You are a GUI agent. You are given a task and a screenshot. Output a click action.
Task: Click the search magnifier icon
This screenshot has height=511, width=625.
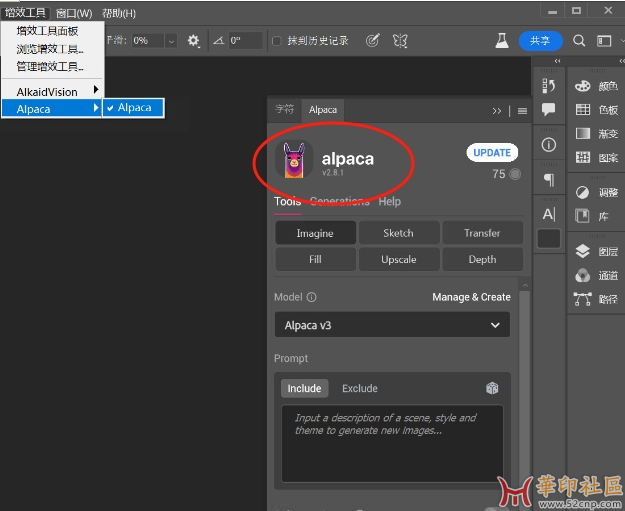[x=579, y=41]
